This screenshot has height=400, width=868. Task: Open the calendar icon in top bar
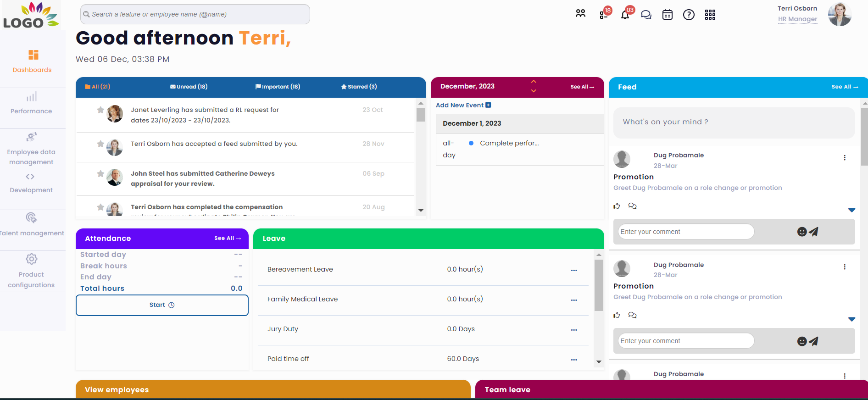click(x=668, y=15)
